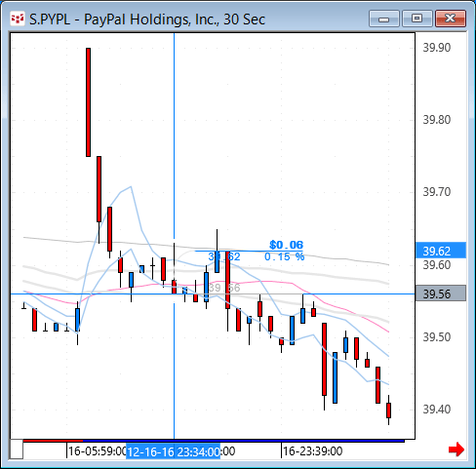Maximize the S.PYPL chart window
This screenshot has height=469, width=476.
417,19
